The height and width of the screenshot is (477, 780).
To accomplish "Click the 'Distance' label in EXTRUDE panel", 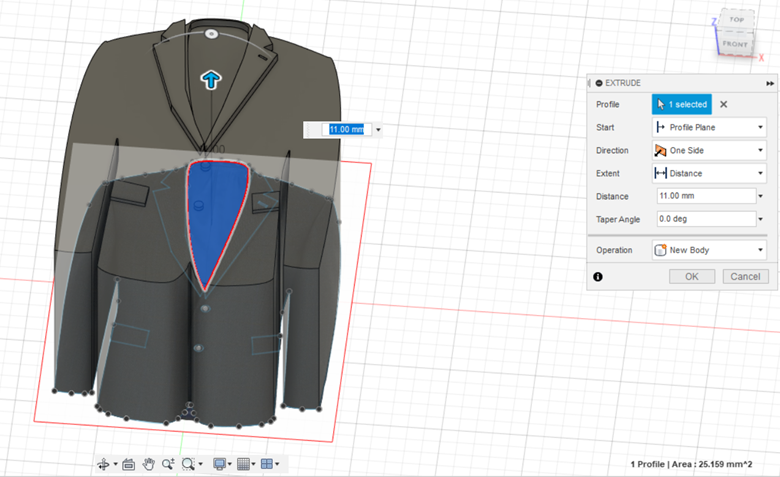I will 612,196.
